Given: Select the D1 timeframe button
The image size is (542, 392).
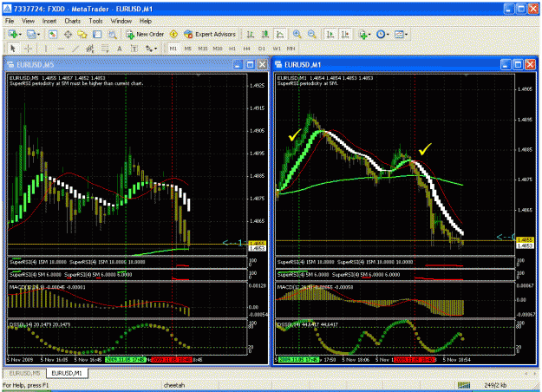Looking at the screenshot, I should tap(262, 49).
